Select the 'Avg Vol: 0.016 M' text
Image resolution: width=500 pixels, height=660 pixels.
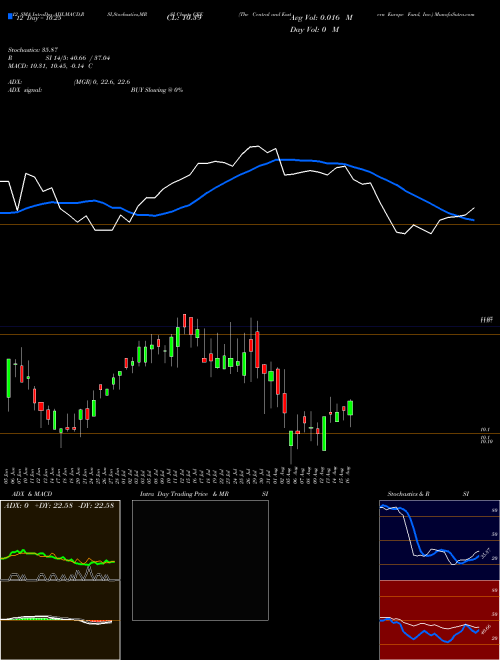pyautogui.click(x=321, y=18)
